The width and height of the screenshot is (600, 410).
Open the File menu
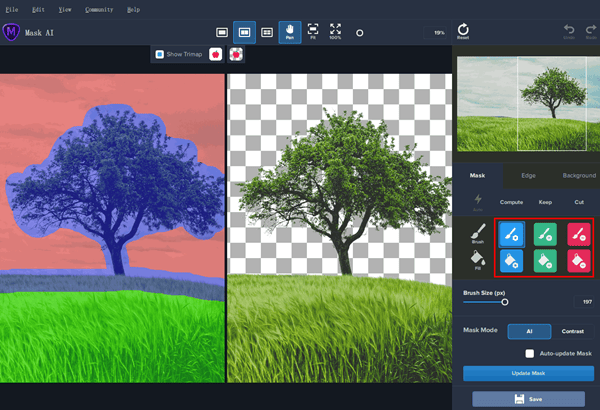click(11, 8)
